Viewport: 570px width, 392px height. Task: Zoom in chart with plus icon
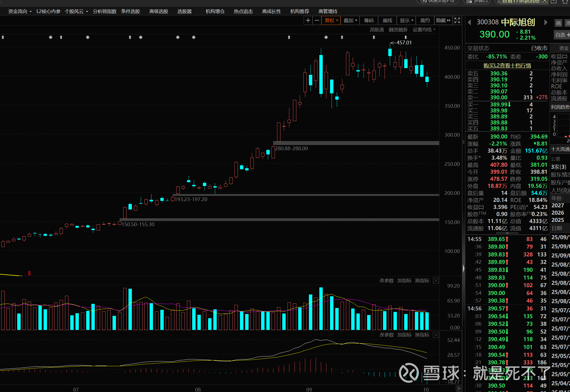coord(308,20)
